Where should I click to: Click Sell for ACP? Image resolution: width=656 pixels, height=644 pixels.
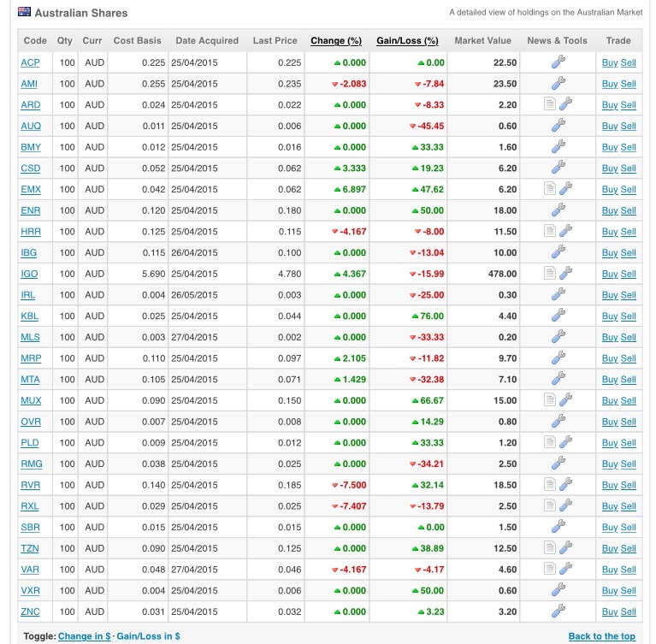(628, 62)
